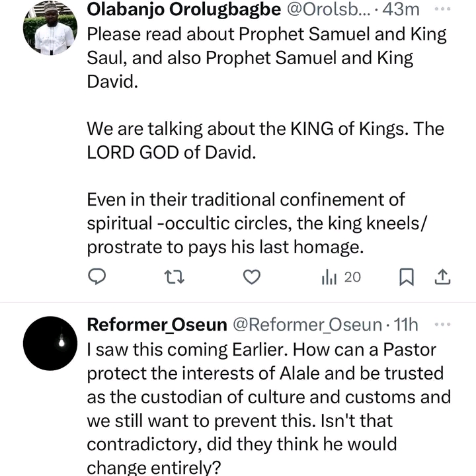This screenshot has width=476, height=476.
Task: Open Olabanjo Orolugbagbe's profile picture
Action: 50,27
